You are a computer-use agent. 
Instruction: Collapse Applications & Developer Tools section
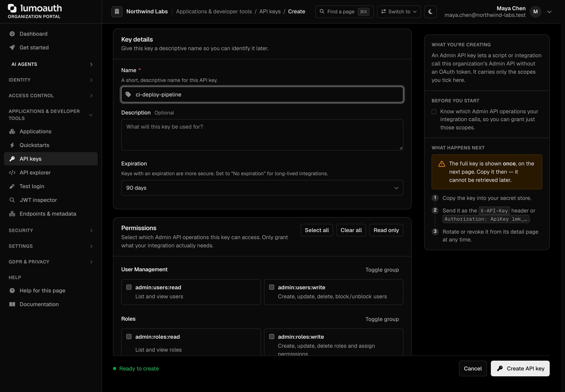click(x=51, y=115)
